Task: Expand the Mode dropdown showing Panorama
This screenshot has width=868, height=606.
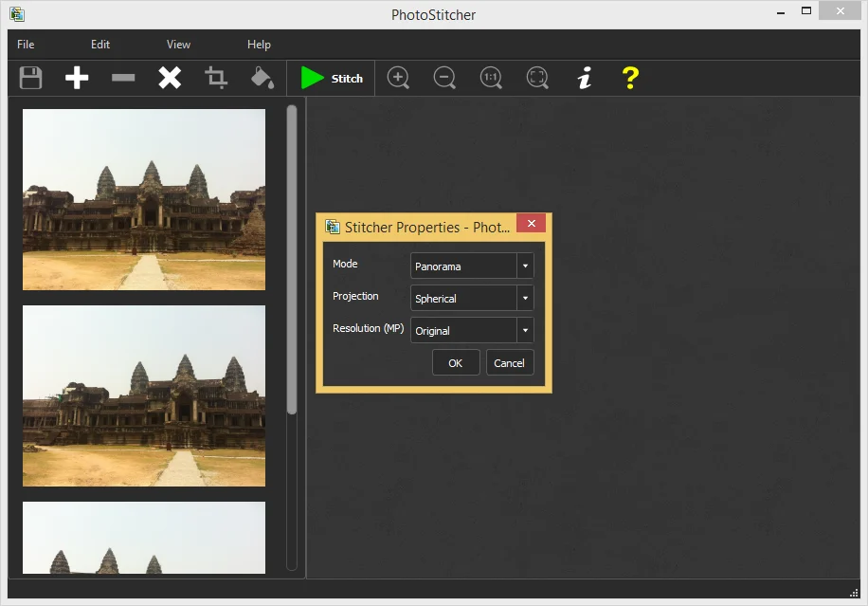Action: 472,266
